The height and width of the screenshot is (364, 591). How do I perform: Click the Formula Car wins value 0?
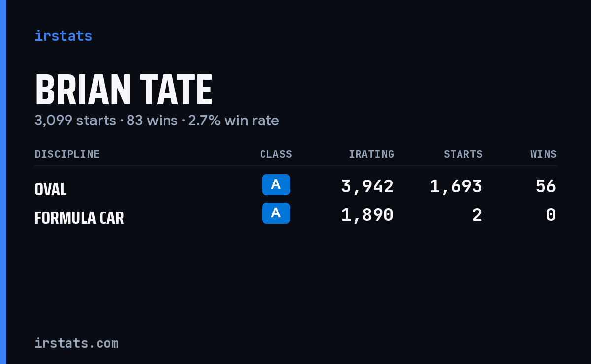(551, 215)
